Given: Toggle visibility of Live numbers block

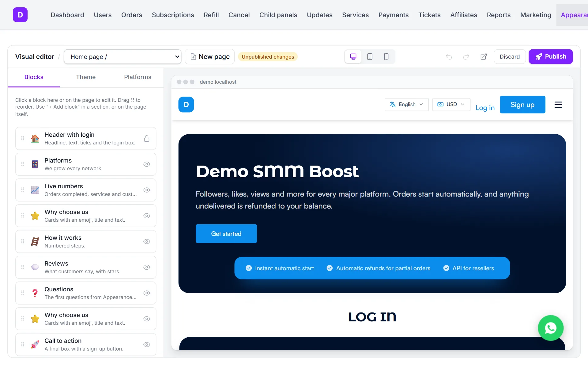Looking at the screenshot, I should (x=147, y=190).
